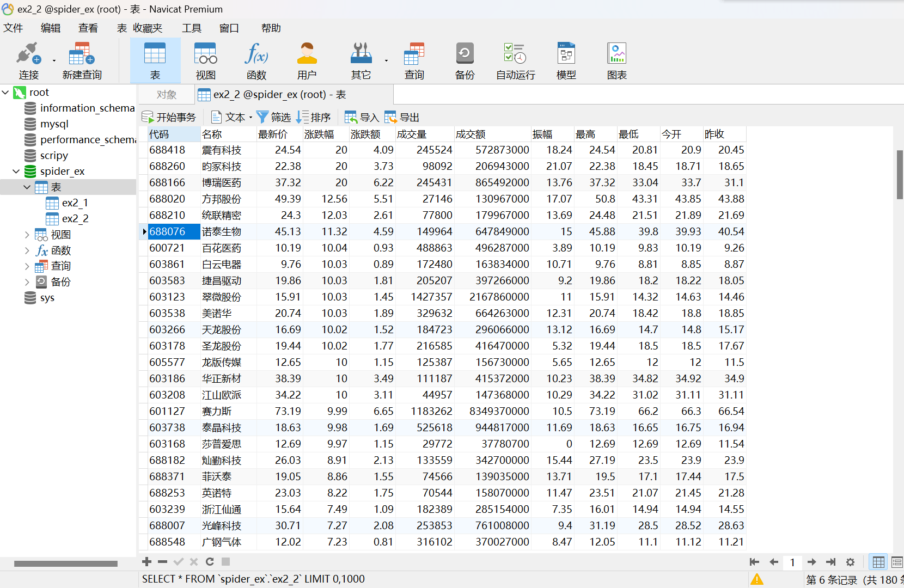Click the Import (导入) button

(x=362, y=117)
